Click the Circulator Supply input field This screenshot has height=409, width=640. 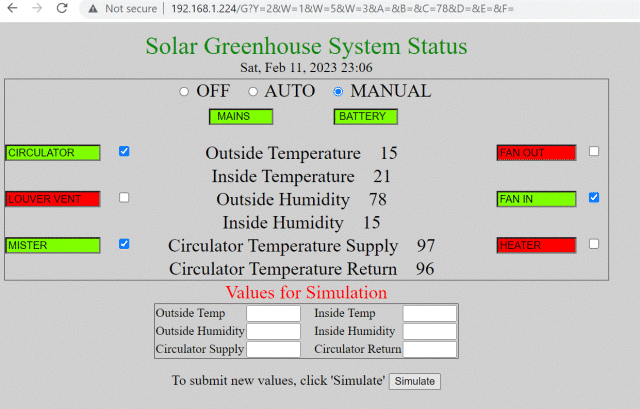coord(273,350)
